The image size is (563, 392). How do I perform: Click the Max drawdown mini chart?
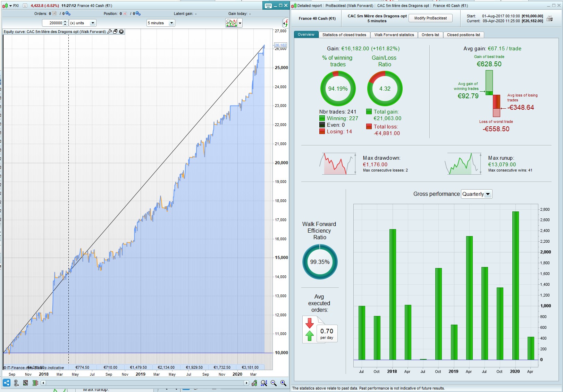coord(338,164)
